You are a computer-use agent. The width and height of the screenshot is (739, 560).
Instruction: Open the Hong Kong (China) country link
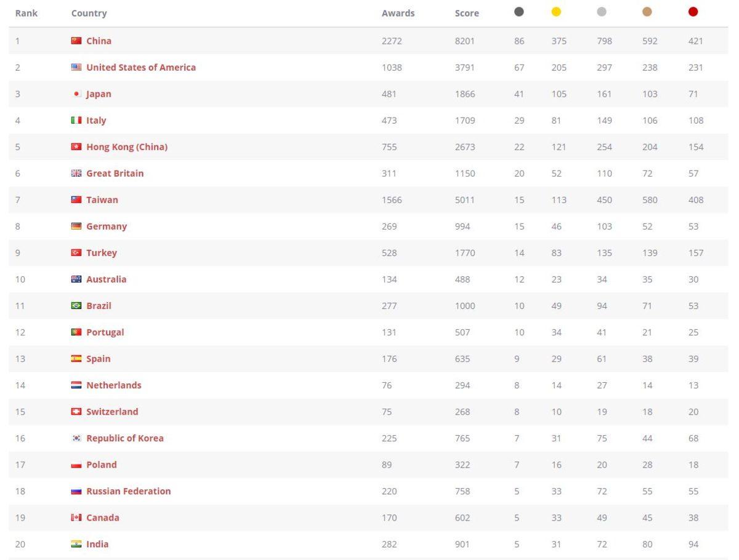[x=127, y=147]
